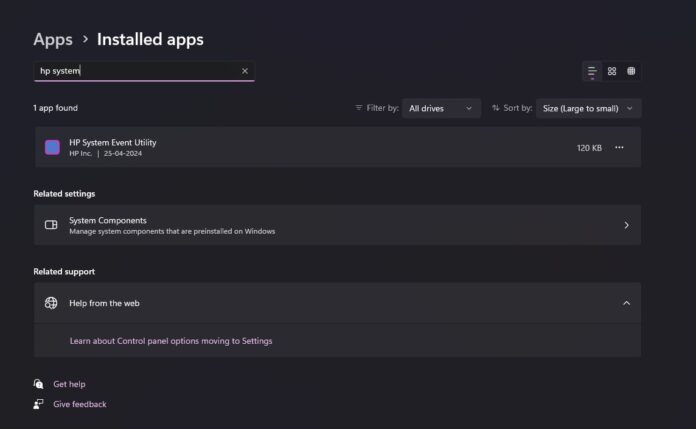Select the HP System Event Utility entry
This screenshot has width=696, height=429.
coord(300,148)
